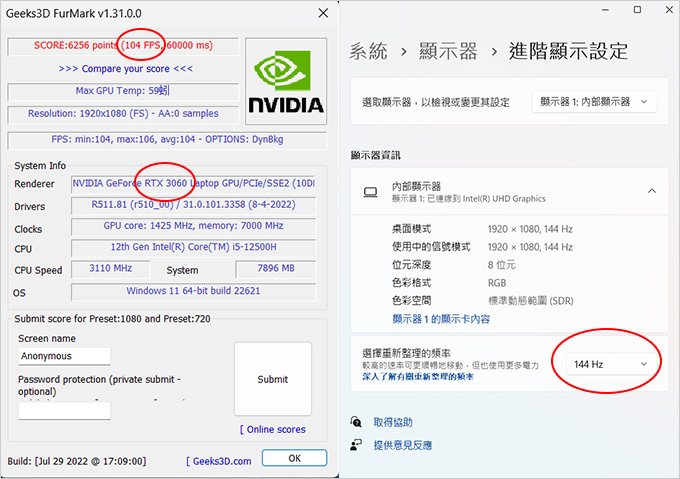Select the i5-12500H CPU field
Screen dimensions: 680x479
point(193,247)
